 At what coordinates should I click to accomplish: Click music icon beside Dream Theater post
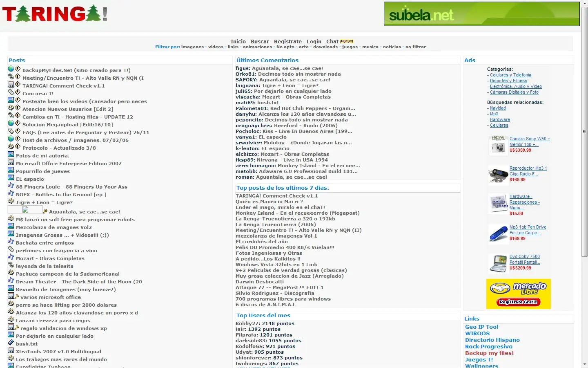pyautogui.click(x=11, y=280)
